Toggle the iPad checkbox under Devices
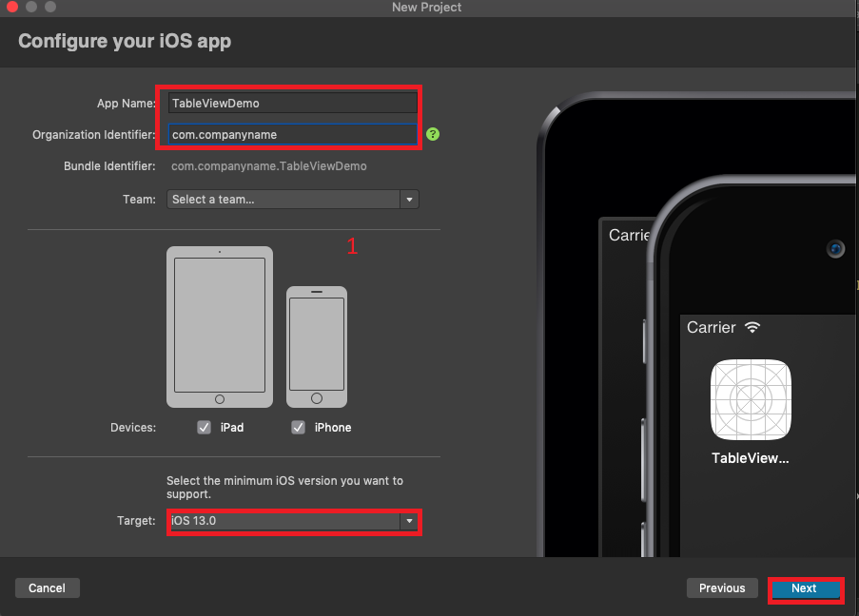The height and width of the screenshot is (616, 859). click(x=204, y=427)
